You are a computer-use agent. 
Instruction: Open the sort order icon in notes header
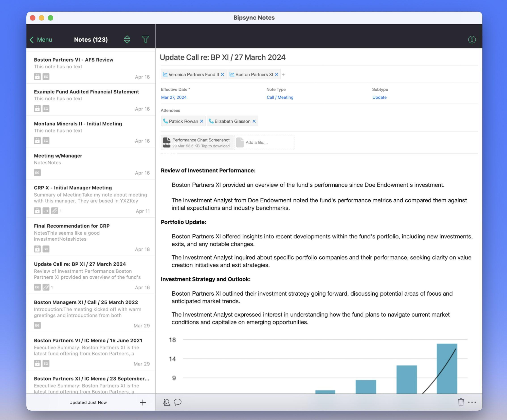point(127,40)
